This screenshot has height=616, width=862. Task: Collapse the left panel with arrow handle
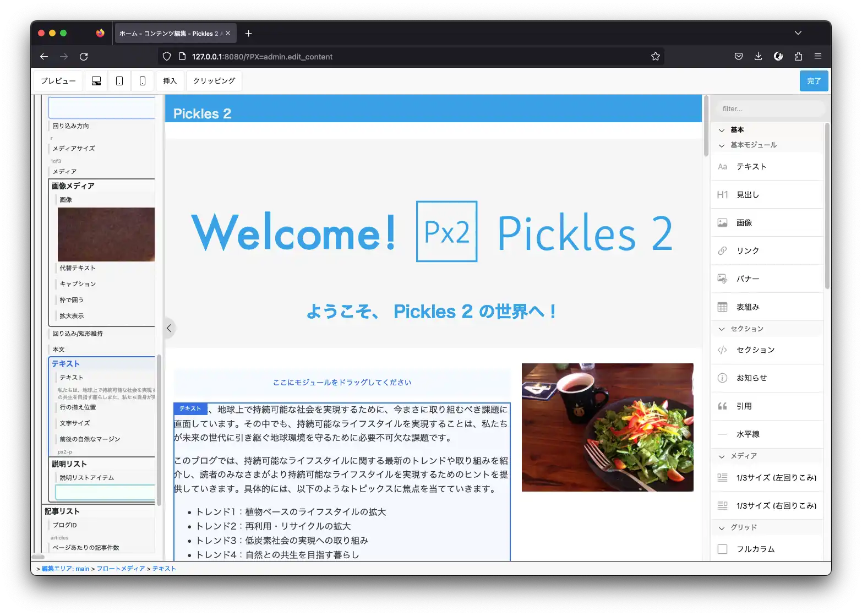[169, 328]
